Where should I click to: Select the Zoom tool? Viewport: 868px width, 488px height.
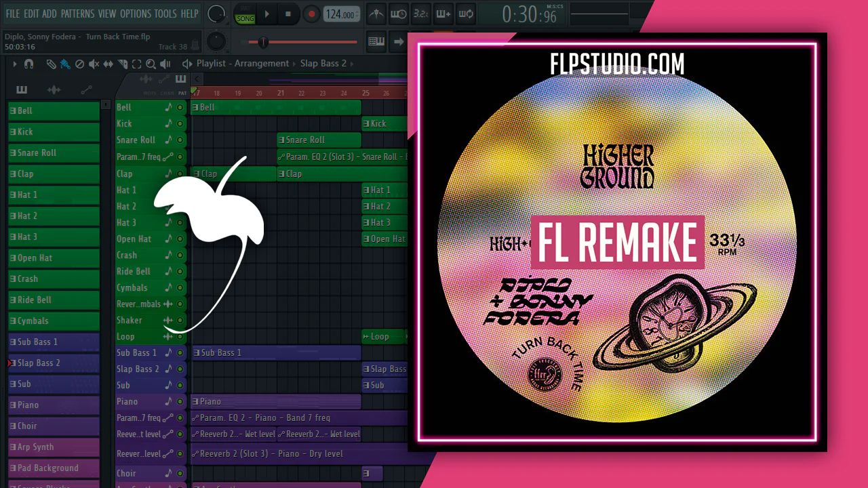[151, 64]
